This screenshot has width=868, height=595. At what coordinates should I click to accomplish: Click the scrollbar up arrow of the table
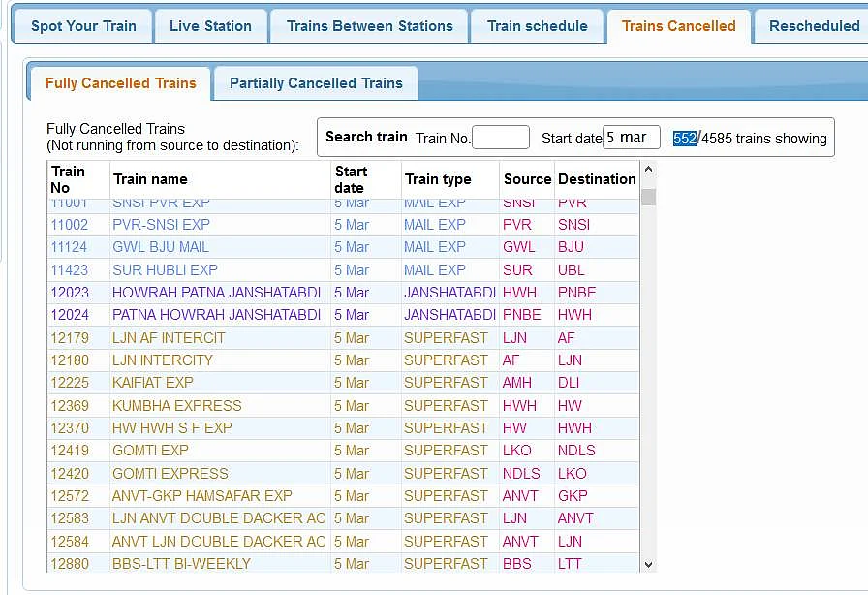pos(649,169)
